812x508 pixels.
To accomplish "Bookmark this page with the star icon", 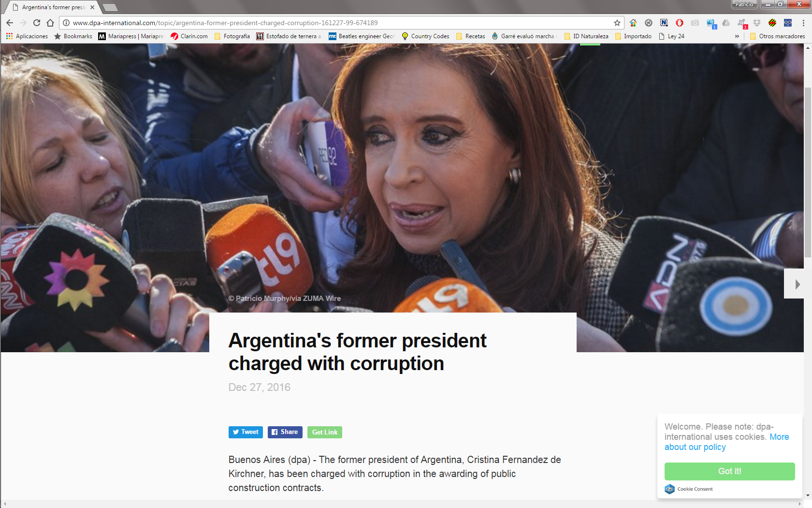I will 617,23.
